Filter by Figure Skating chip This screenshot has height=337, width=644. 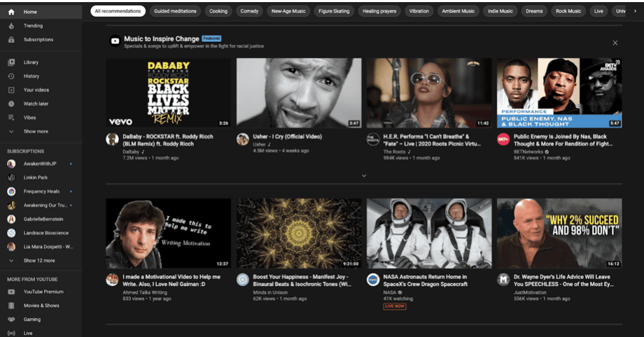coord(334,11)
